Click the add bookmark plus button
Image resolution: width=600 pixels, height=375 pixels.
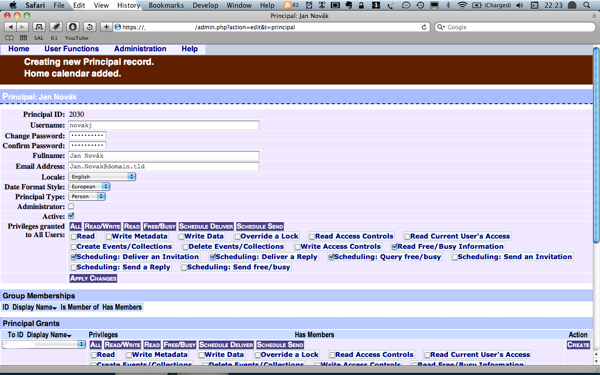[x=106, y=27]
